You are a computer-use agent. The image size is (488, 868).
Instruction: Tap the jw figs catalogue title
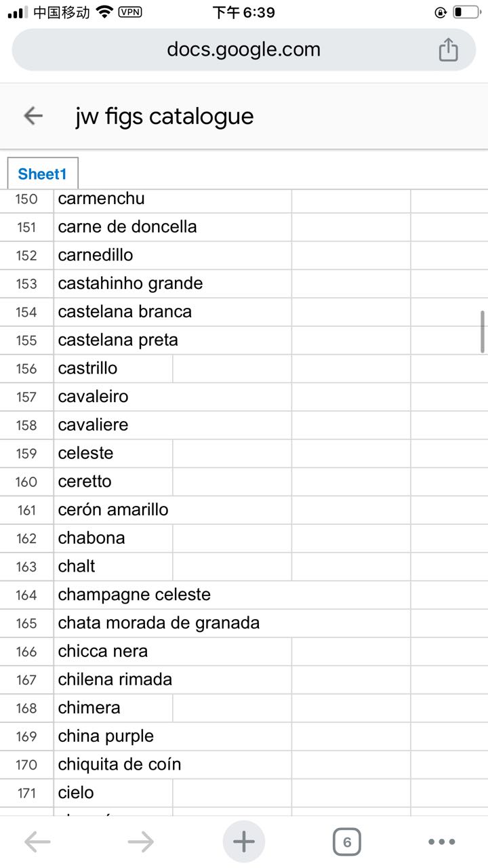(x=165, y=116)
